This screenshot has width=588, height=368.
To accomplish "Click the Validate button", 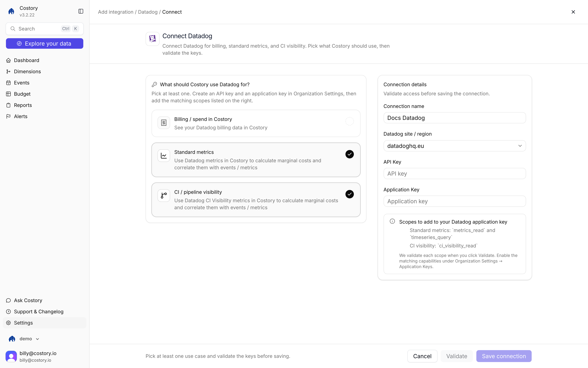I will (457, 356).
